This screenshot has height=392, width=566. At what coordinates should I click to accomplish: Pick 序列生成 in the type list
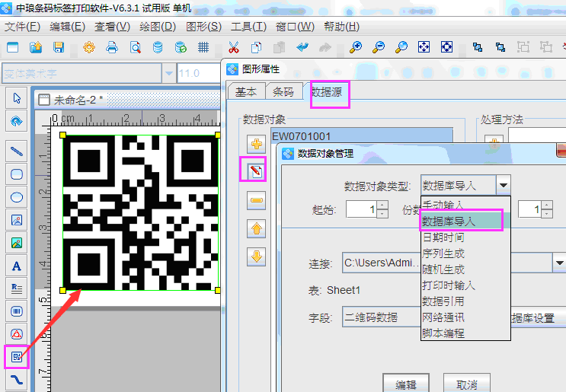[444, 253]
